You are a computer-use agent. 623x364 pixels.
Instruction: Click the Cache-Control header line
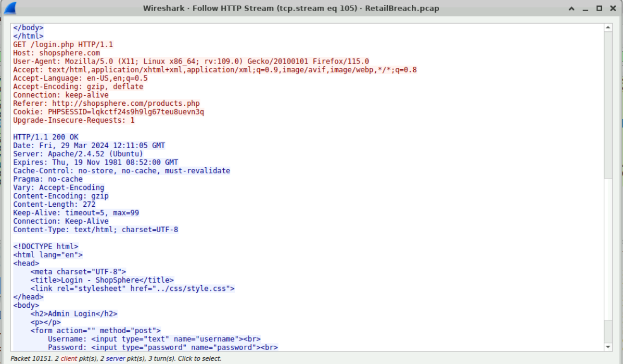click(122, 171)
